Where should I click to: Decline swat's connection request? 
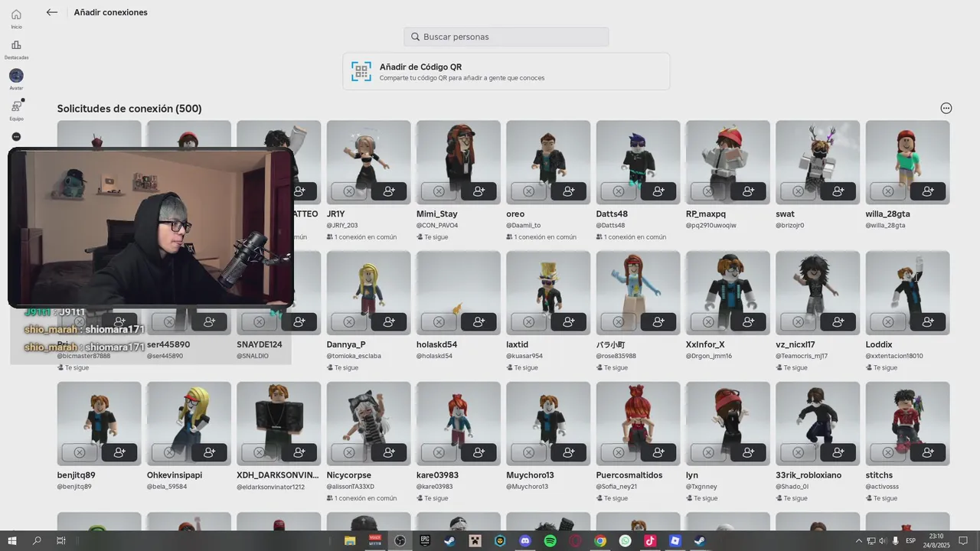[x=798, y=191]
